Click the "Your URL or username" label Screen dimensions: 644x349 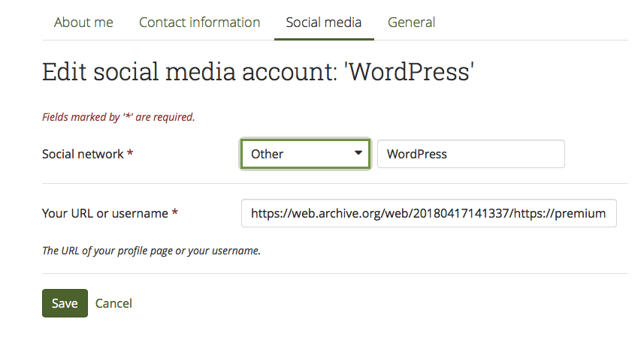click(x=105, y=213)
